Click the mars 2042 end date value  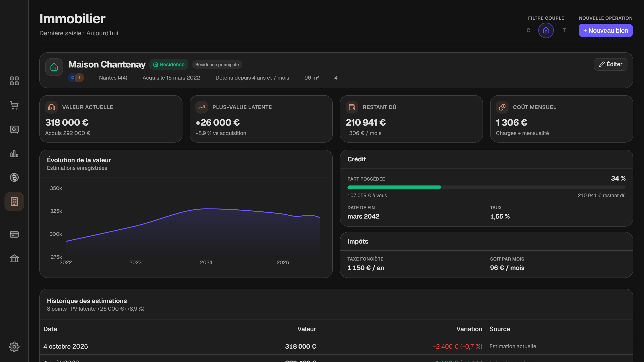(363, 216)
